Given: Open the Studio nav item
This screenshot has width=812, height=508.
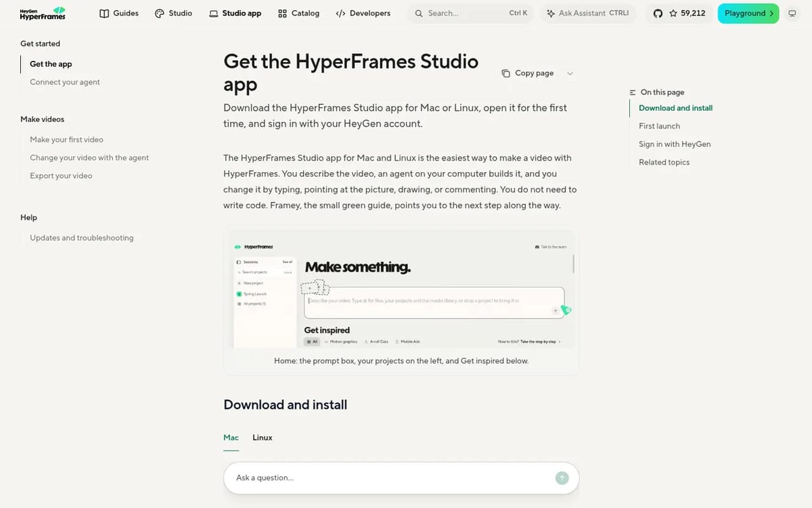Looking at the screenshot, I should [x=173, y=13].
